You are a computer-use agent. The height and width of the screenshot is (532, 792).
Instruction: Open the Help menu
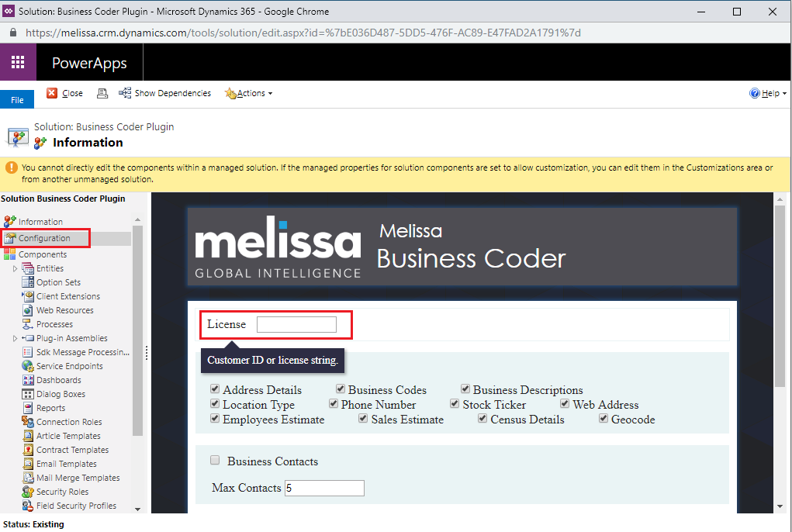[768, 93]
